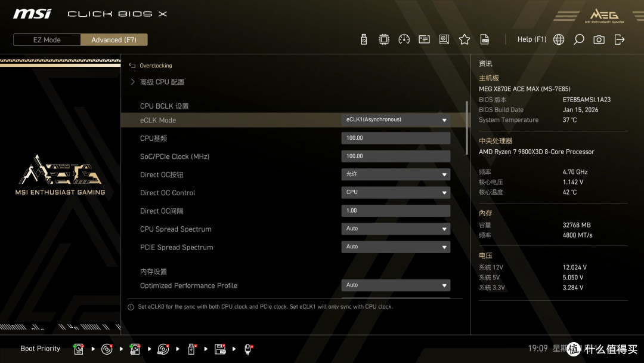Open the board explorer gear icon
644x363 pixels.
click(x=444, y=39)
